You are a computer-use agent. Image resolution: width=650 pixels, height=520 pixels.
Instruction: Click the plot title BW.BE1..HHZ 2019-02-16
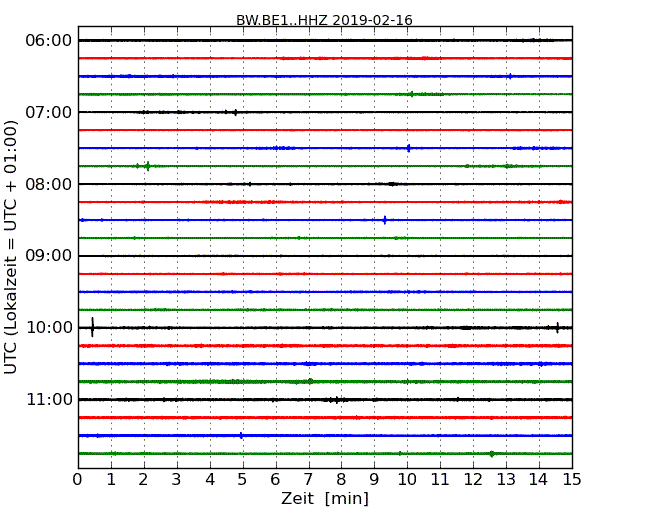coord(324,20)
